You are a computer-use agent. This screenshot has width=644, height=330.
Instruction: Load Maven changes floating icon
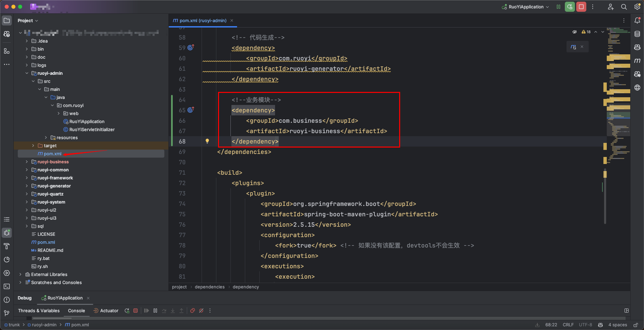[574, 47]
